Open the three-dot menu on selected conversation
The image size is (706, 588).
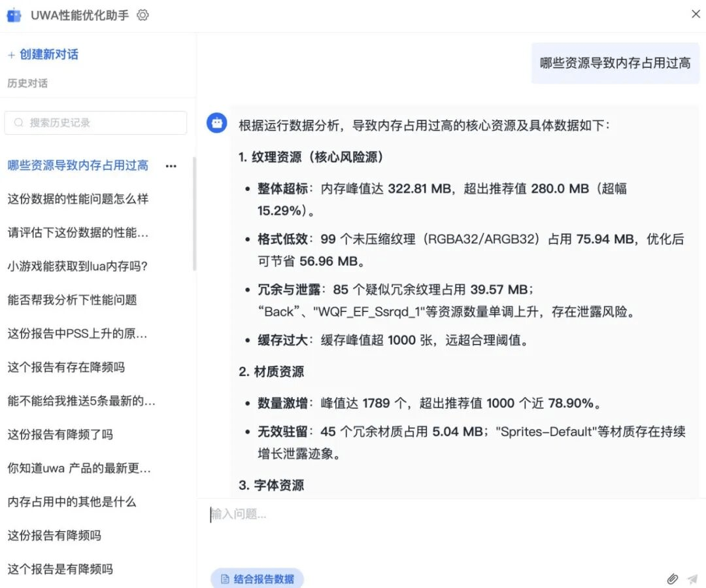171,166
